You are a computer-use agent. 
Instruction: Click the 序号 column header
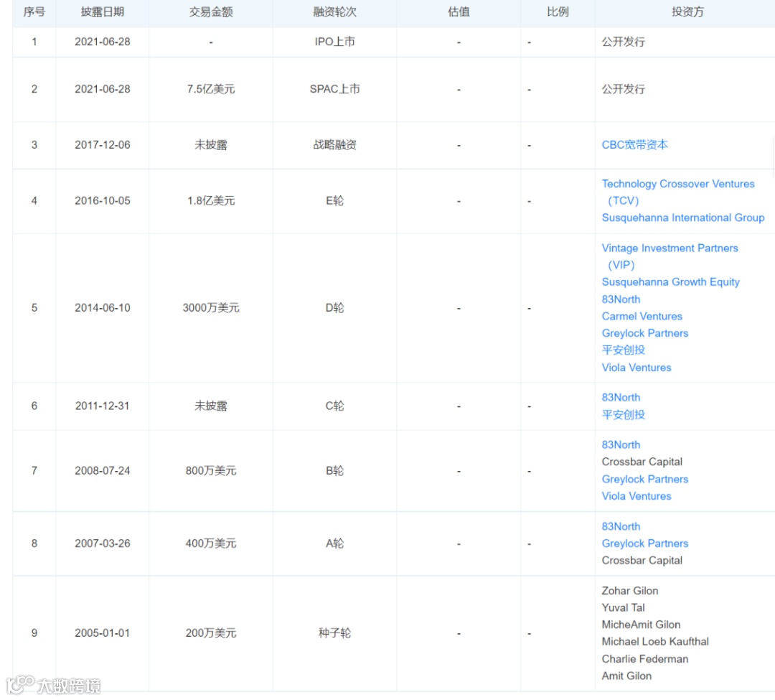tap(34, 12)
